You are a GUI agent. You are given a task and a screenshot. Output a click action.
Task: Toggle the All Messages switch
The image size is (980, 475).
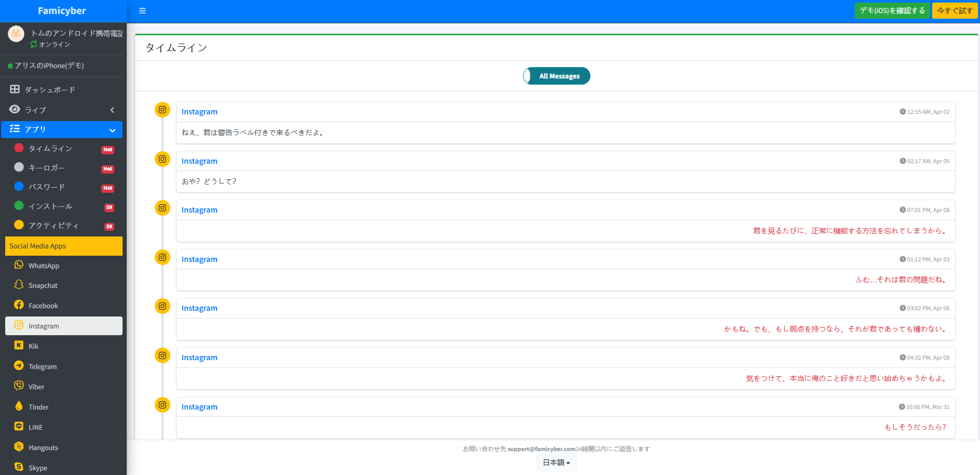(x=557, y=76)
